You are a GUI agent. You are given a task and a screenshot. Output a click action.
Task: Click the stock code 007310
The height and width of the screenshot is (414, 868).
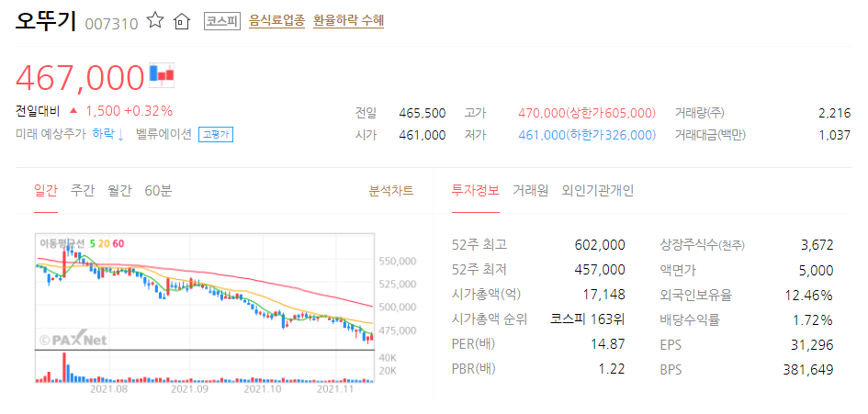coord(112,24)
